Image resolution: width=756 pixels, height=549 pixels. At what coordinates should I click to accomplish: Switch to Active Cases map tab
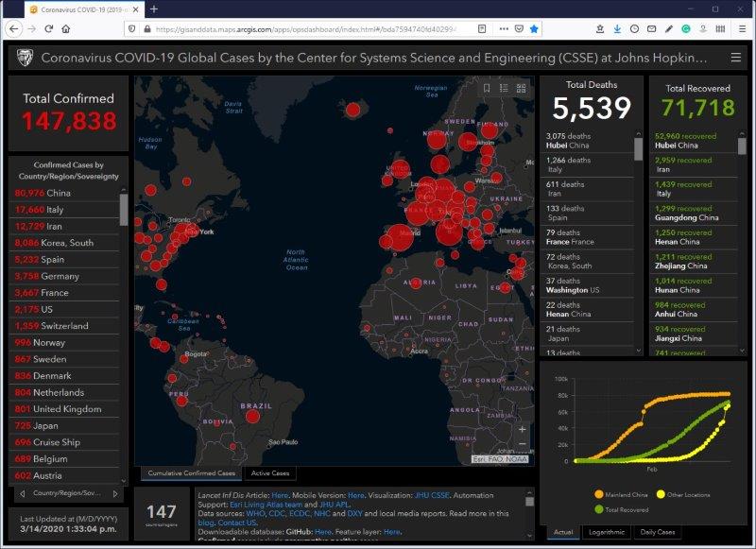pyautogui.click(x=270, y=472)
